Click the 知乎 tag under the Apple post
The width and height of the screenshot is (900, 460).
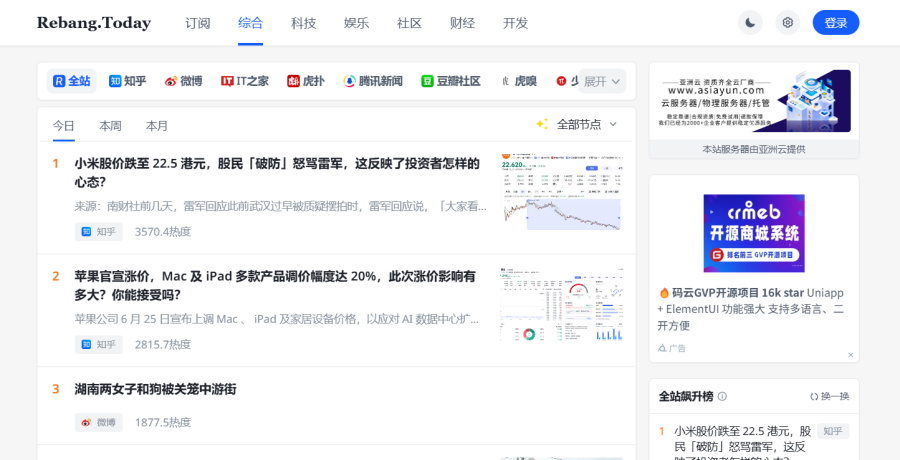click(x=99, y=344)
